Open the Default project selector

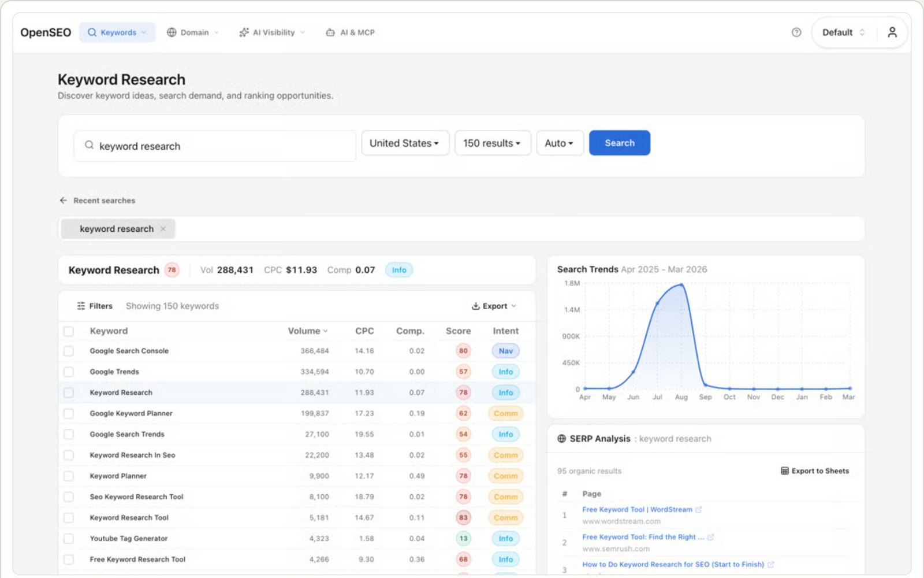[844, 32]
